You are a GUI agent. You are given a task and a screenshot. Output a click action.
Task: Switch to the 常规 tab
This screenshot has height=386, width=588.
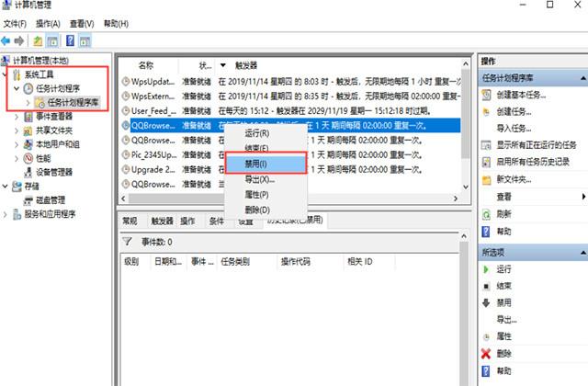pos(130,221)
